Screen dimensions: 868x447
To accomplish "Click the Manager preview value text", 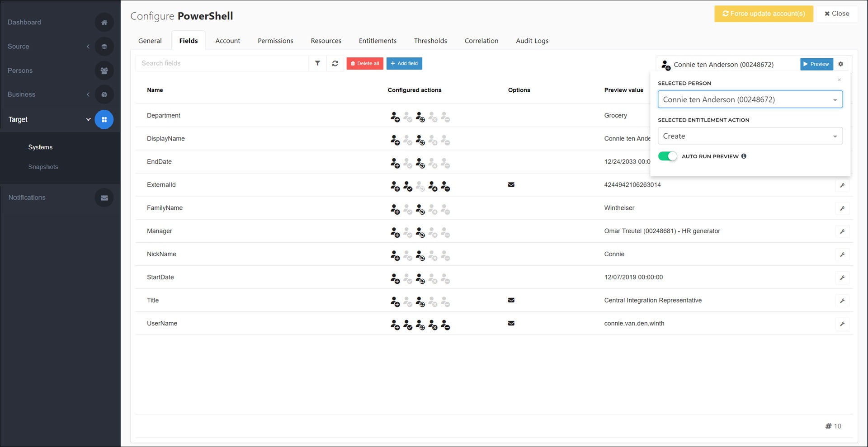I will coord(662,231).
